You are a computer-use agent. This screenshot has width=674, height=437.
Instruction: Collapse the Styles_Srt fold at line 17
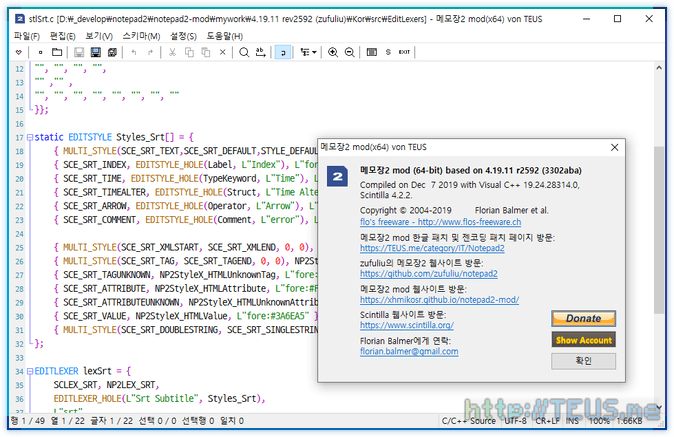click(x=30, y=138)
